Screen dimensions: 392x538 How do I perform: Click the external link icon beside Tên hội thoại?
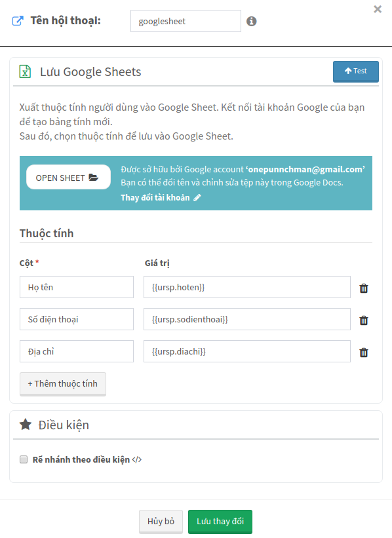[x=18, y=21]
